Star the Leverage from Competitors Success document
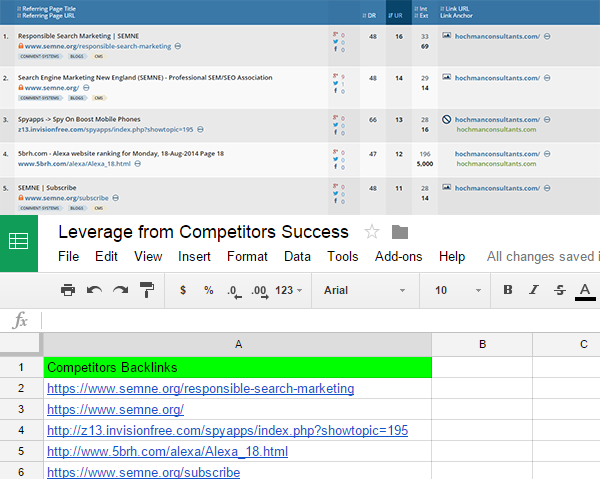 pos(372,232)
